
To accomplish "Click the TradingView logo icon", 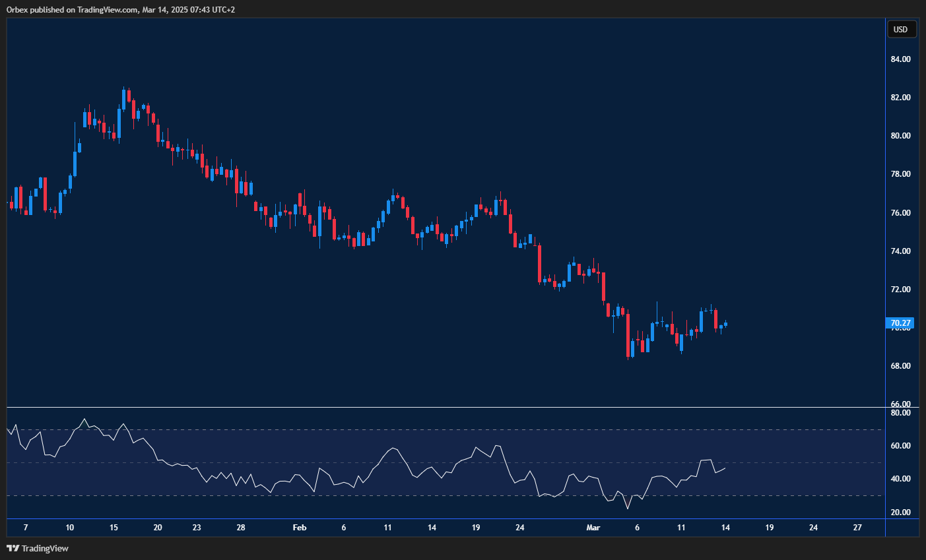I will tap(13, 548).
